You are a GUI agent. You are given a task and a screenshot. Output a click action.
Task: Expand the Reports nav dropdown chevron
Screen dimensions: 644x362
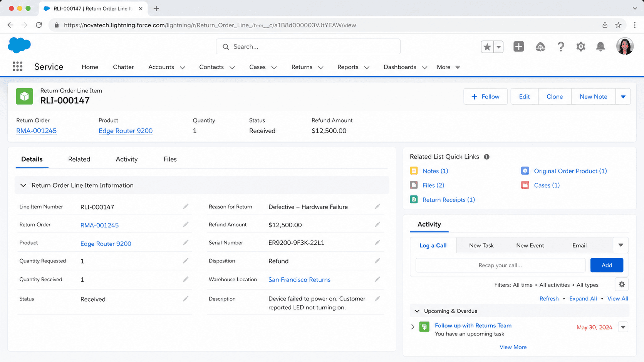point(367,67)
